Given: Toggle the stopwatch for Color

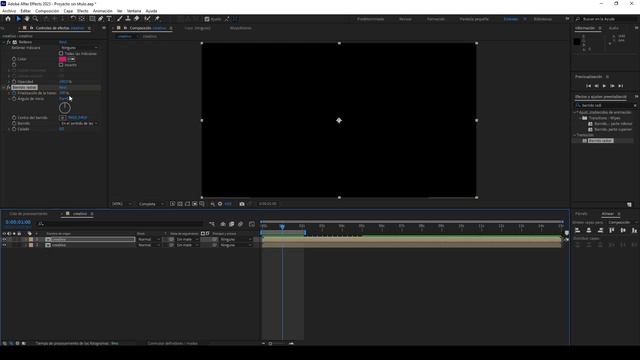Looking at the screenshot, I should point(14,59).
